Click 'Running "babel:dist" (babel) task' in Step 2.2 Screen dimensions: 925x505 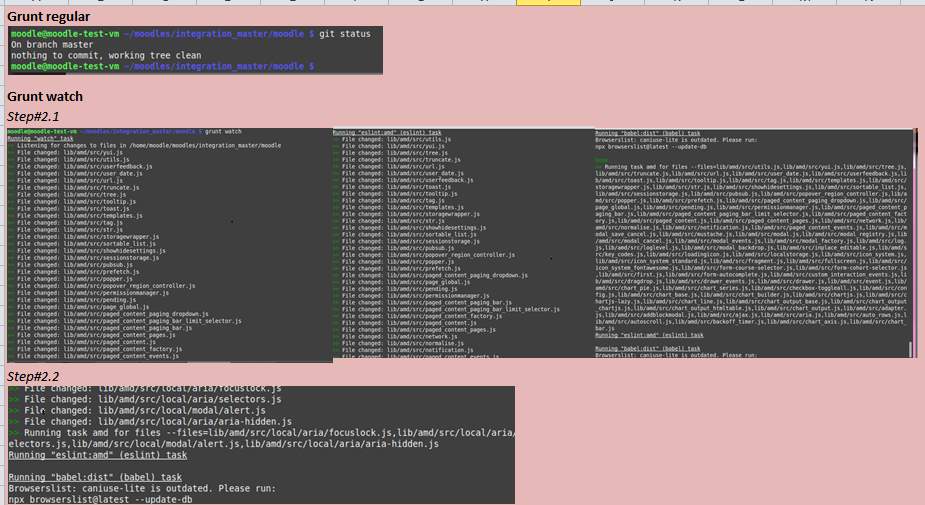(x=95, y=477)
